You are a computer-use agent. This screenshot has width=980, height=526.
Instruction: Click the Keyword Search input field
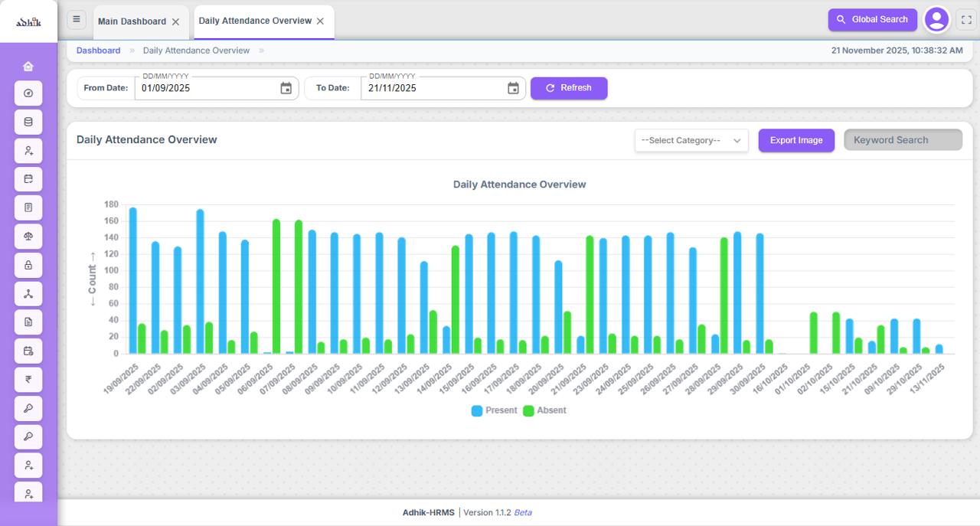coord(903,140)
